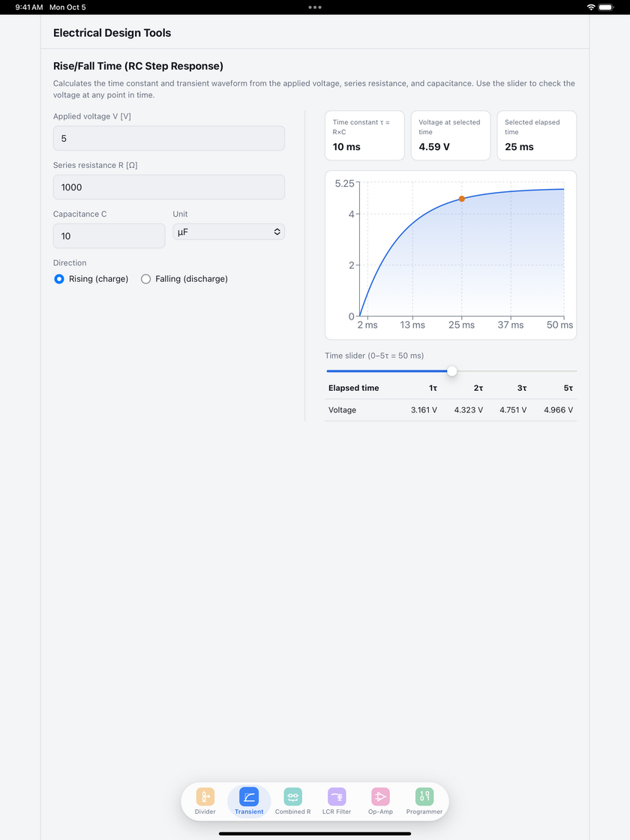630x840 pixels.
Task: Click the 4.966 V table cell
Action: tap(558, 409)
